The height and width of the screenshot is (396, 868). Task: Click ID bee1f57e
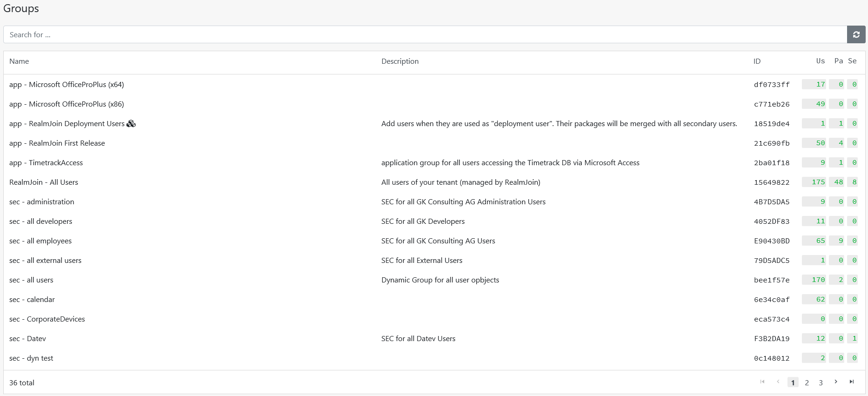coord(772,280)
